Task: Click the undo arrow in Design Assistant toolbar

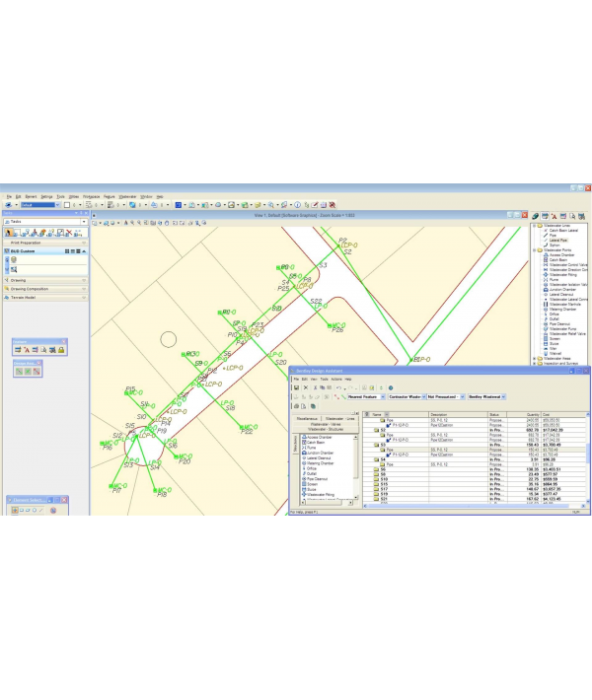Action: (339, 387)
